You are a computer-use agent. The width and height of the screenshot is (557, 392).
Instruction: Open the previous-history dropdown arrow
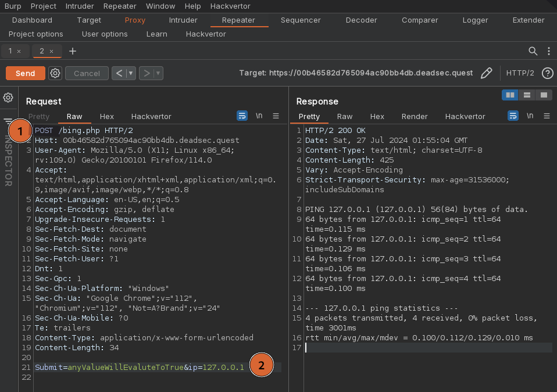(131, 73)
